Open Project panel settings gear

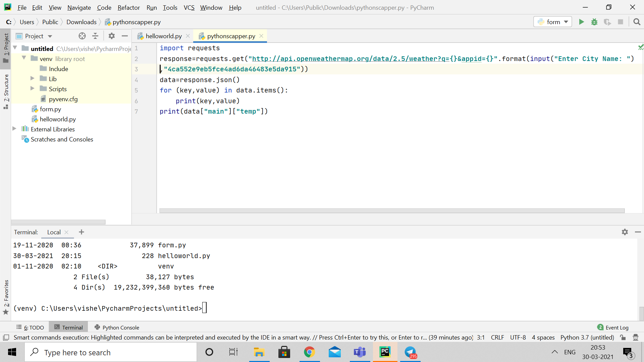tap(112, 36)
